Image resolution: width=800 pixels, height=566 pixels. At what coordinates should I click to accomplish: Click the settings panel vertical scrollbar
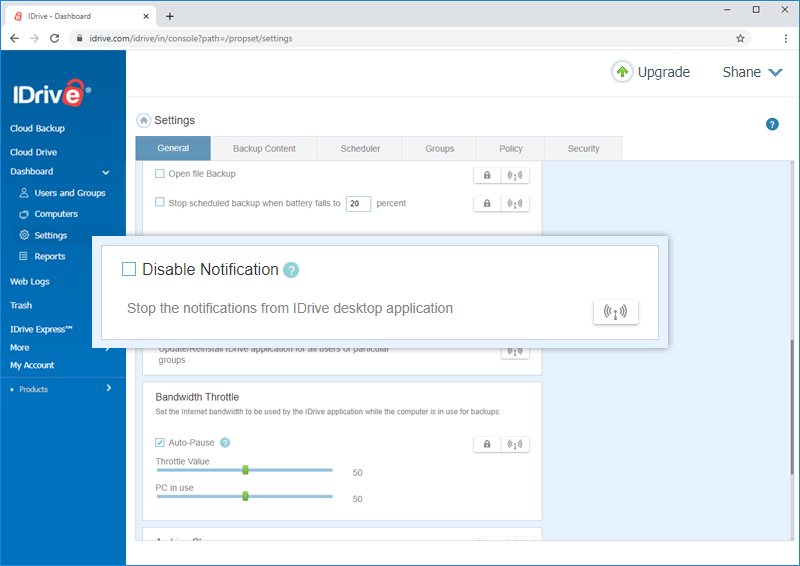[x=792, y=407]
